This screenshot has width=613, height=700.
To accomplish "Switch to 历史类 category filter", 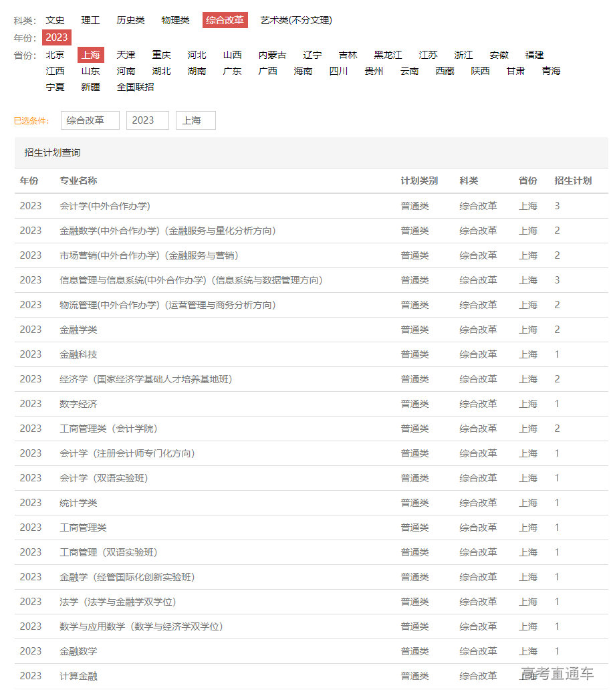I will point(130,20).
